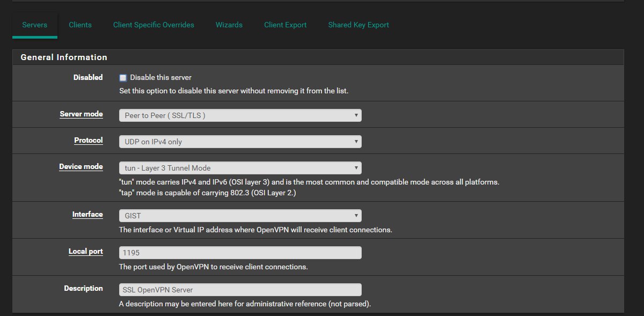Click the Disable this server label text
644x316 pixels.
tap(160, 78)
